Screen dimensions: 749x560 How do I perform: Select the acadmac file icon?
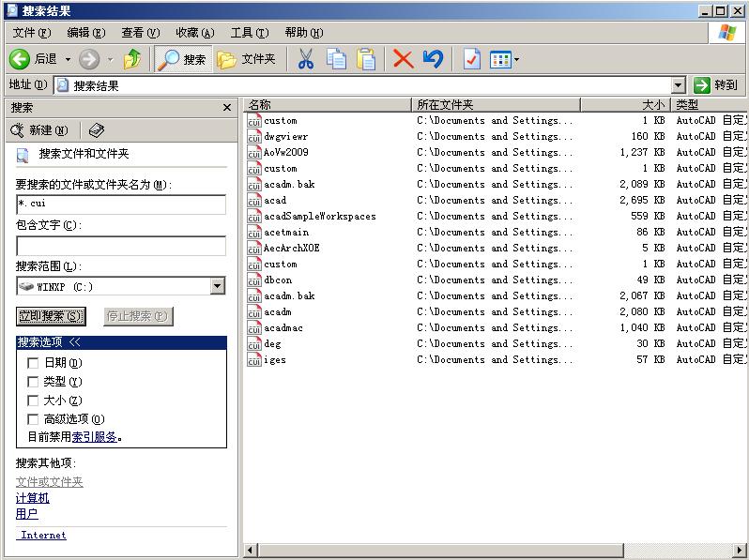(254, 328)
